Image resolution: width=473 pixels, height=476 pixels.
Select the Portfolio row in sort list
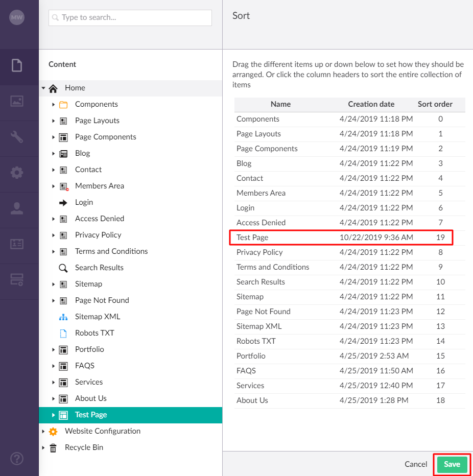click(x=350, y=356)
